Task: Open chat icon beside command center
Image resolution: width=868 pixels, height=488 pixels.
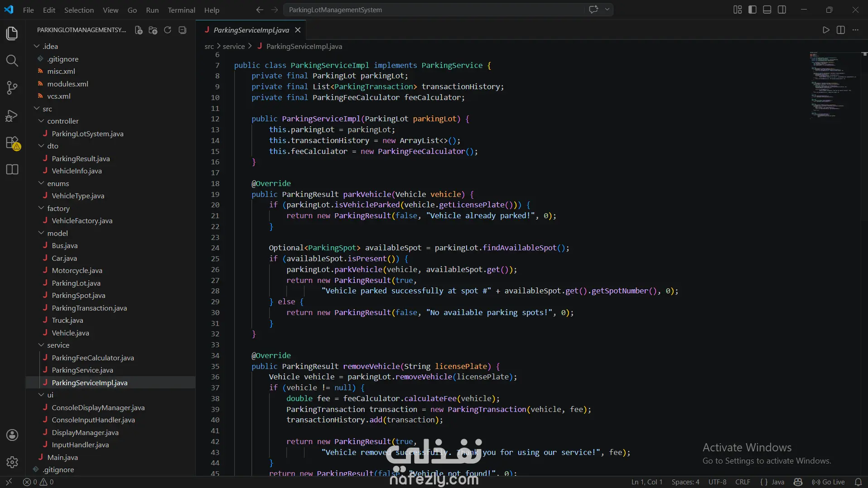Action: [x=593, y=10]
